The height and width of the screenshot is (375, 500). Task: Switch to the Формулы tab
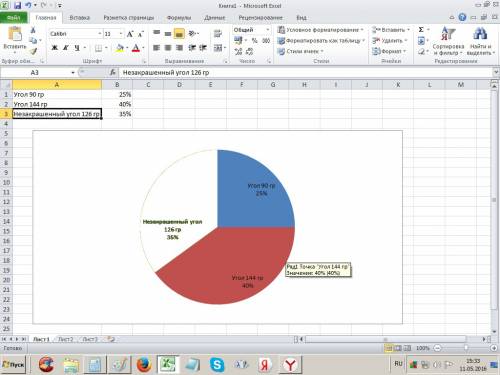[179, 18]
